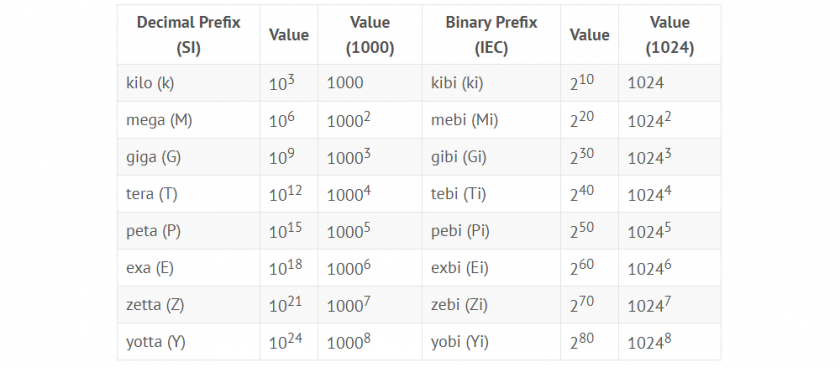Click the Value (1024) column header

click(x=670, y=35)
